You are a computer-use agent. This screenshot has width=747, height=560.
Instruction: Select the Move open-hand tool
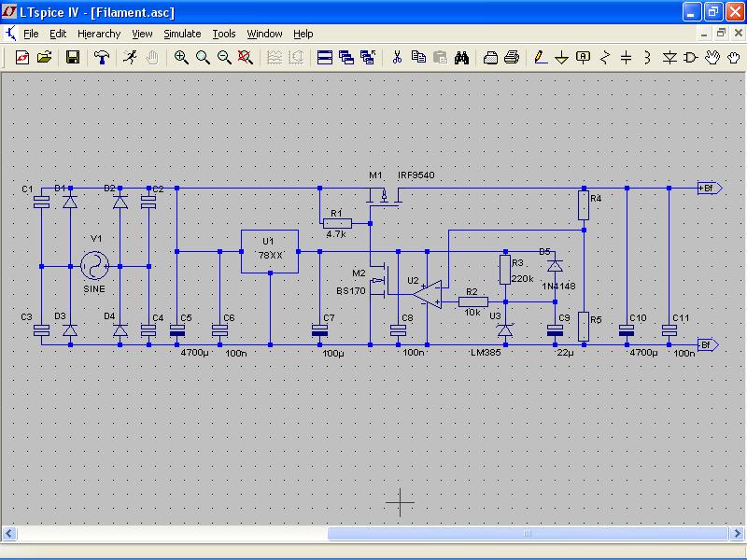point(712,58)
